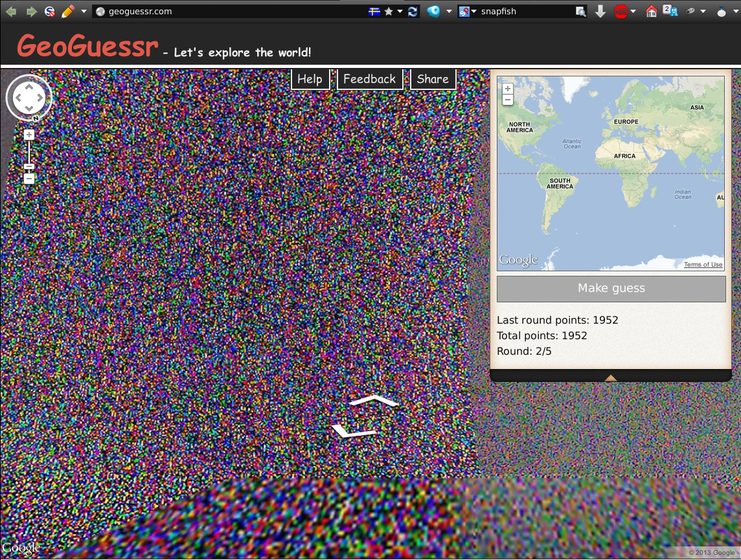
Task: Pan street view up with compass arrow
Action: tap(29, 87)
